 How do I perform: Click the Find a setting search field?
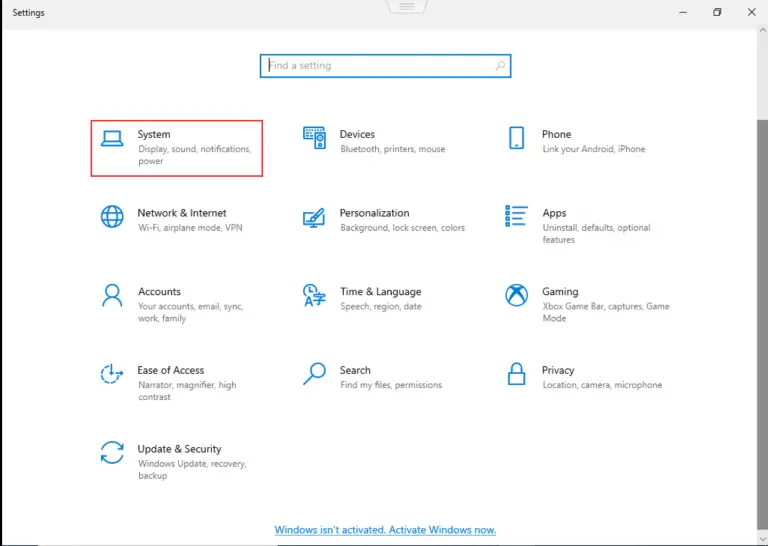click(385, 66)
